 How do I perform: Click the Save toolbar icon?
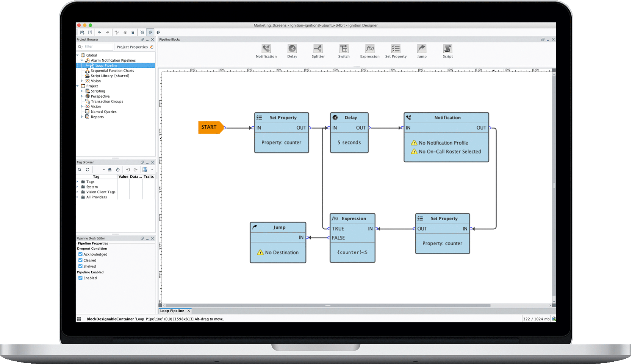coord(82,33)
